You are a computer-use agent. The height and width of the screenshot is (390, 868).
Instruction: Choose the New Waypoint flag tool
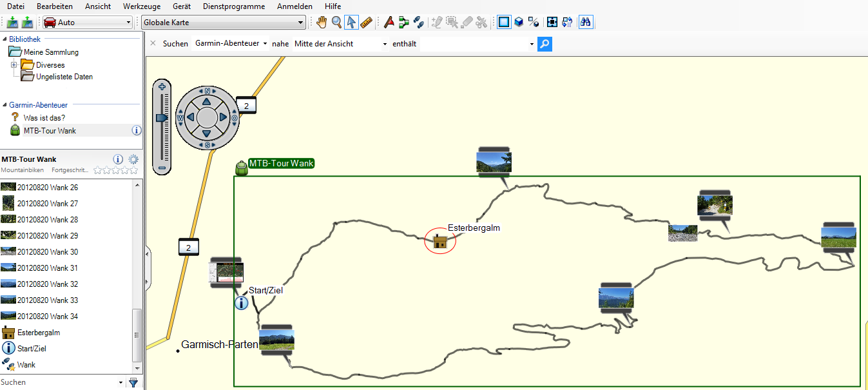(389, 23)
